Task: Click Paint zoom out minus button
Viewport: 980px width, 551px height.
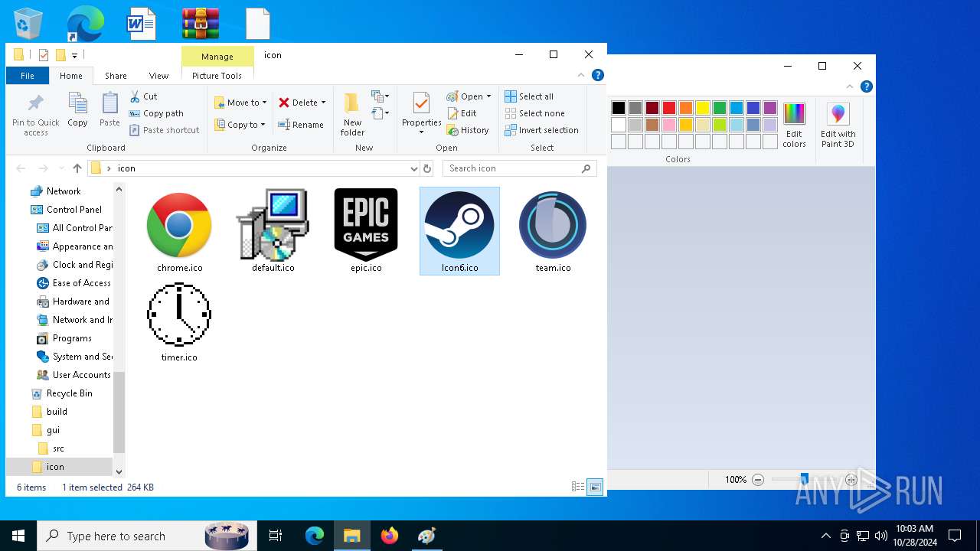Action: pos(758,480)
